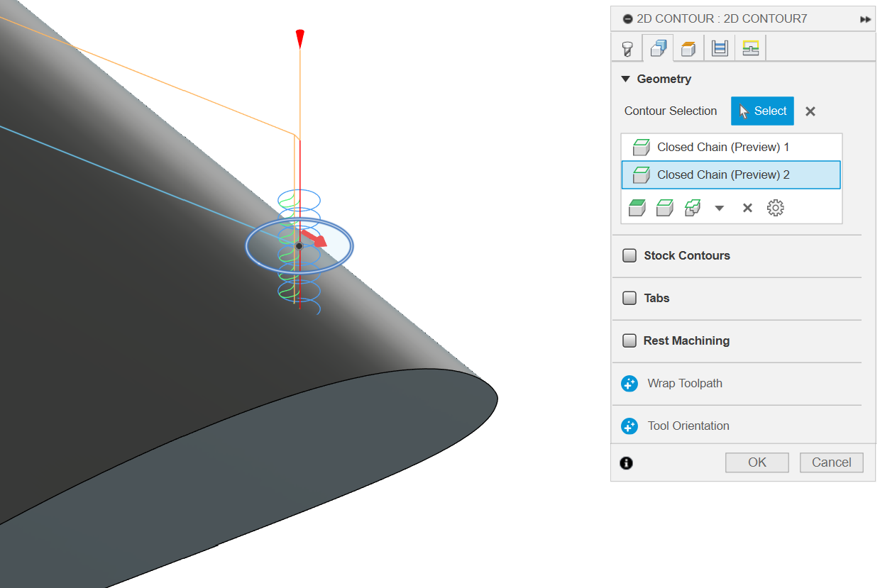Click the filled green-top face selection icon
The width and height of the screenshot is (880, 588).
[x=637, y=208]
